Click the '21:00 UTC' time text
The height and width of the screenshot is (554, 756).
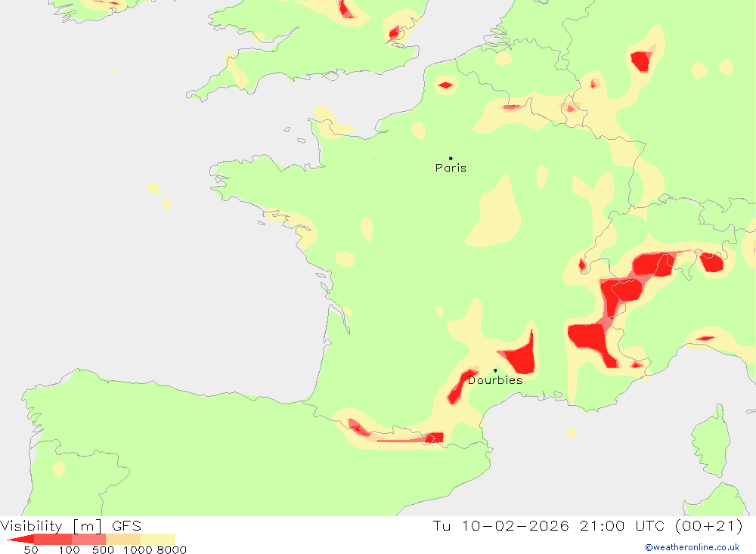pyautogui.click(x=622, y=525)
